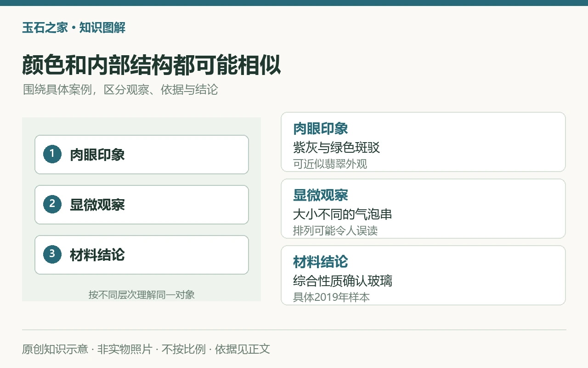Select the note "可近似翡翠外观"
The image size is (588, 368).
pyautogui.click(x=330, y=164)
